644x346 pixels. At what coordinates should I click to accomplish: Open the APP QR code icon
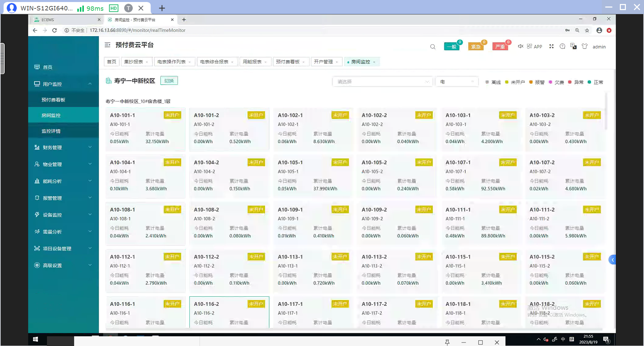(x=534, y=46)
